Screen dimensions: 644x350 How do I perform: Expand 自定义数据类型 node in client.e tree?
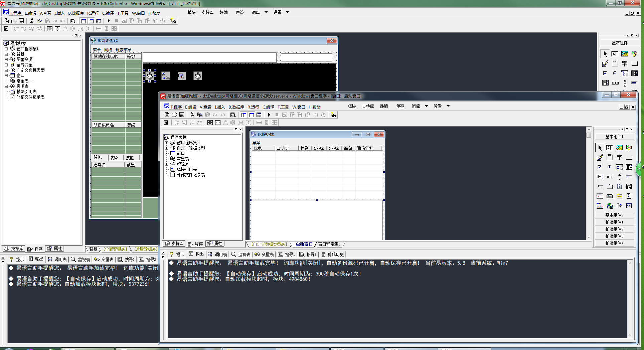click(x=6, y=70)
